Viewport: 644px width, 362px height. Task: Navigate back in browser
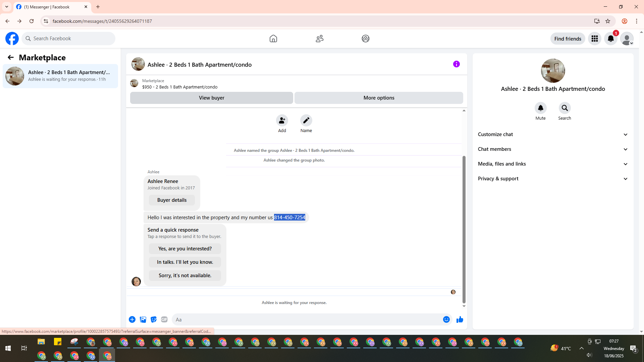pos(7,21)
